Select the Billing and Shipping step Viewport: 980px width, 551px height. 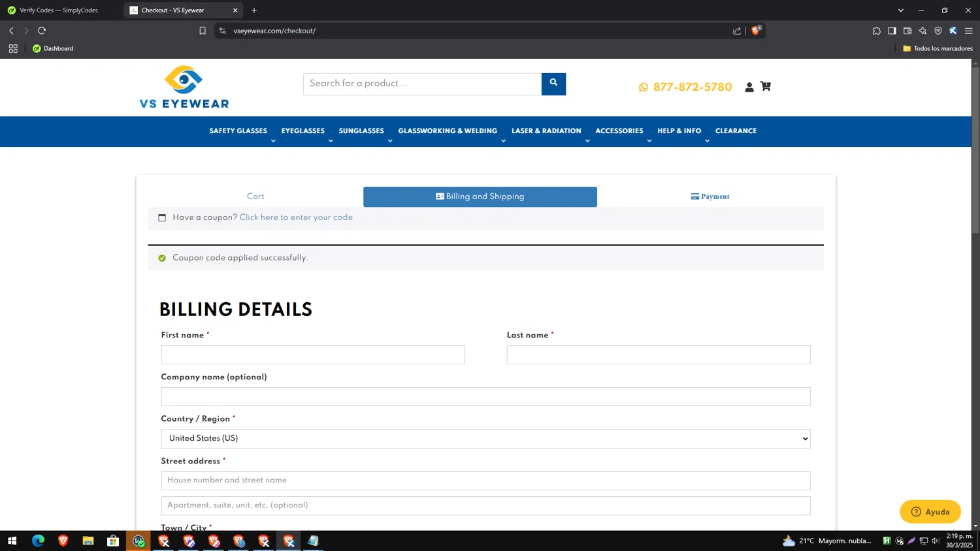(x=480, y=197)
